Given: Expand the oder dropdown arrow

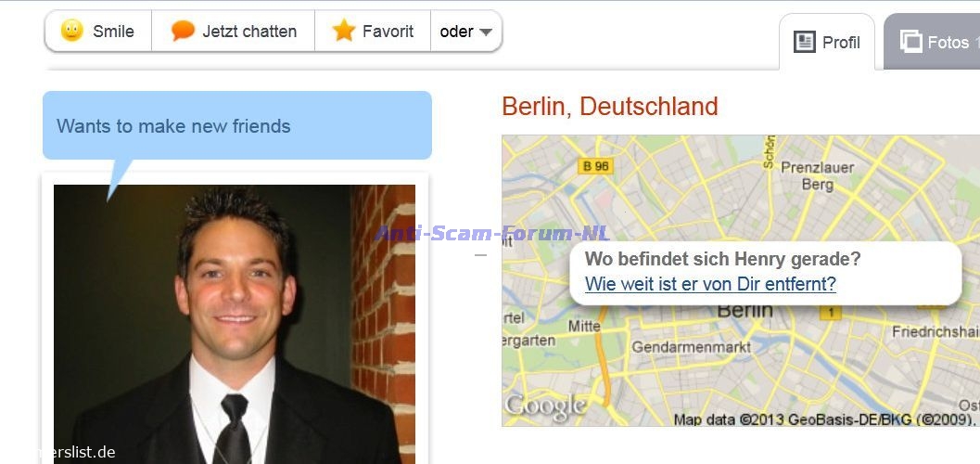Looking at the screenshot, I should tap(486, 32).
